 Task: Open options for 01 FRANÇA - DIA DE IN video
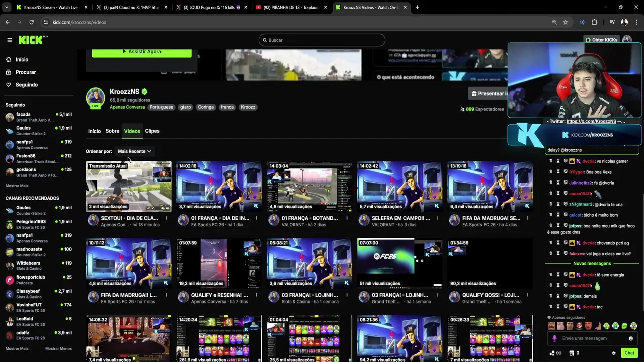tap(256, 218)
